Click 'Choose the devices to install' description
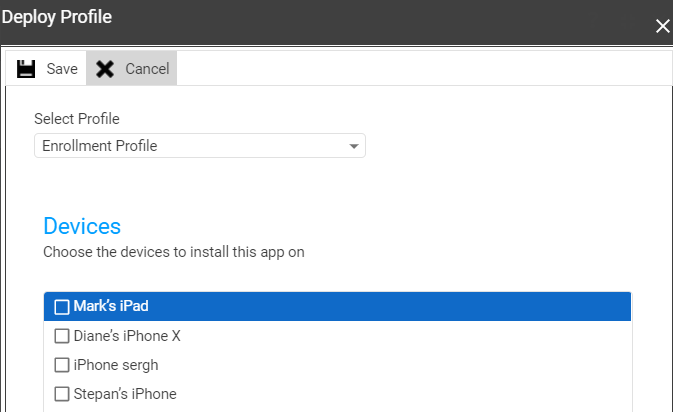Screen dimensions: 673x412 pyautogui.click(x=174, y=252)
